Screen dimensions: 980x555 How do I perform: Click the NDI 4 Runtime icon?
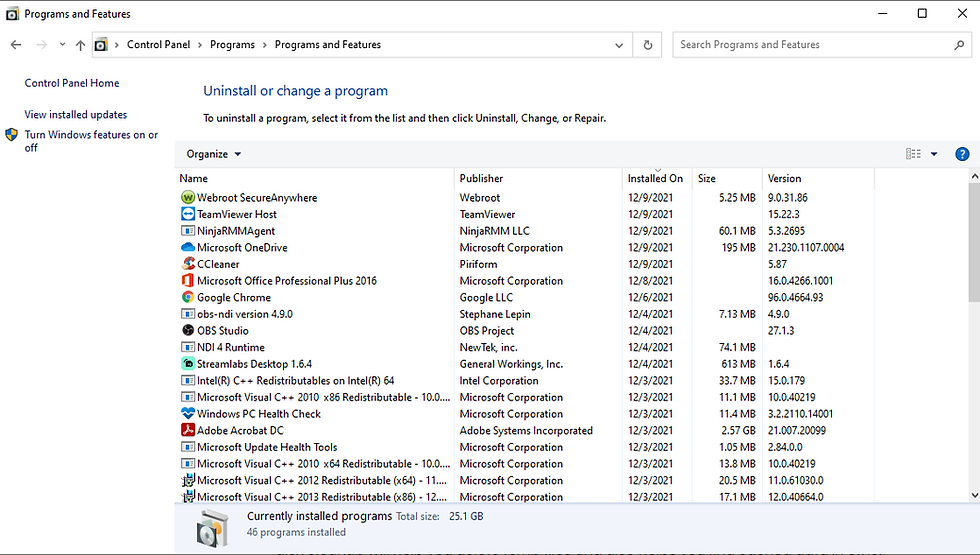(x=188, y=348)
